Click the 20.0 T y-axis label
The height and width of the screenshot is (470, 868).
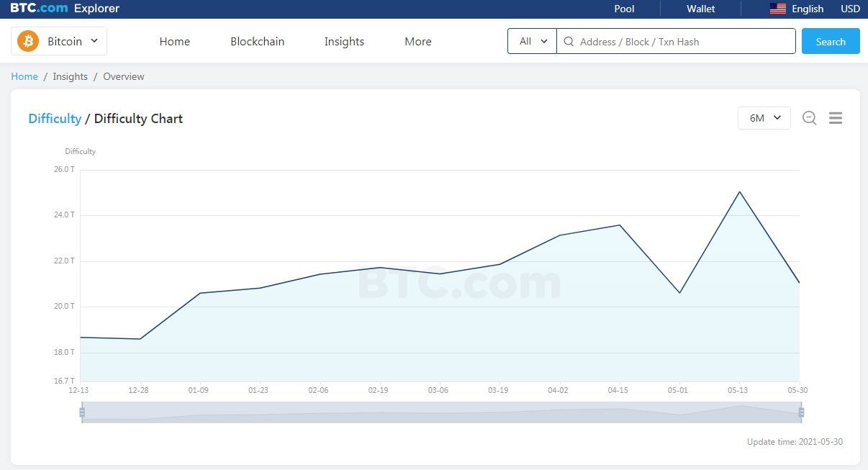coord(64,307)
